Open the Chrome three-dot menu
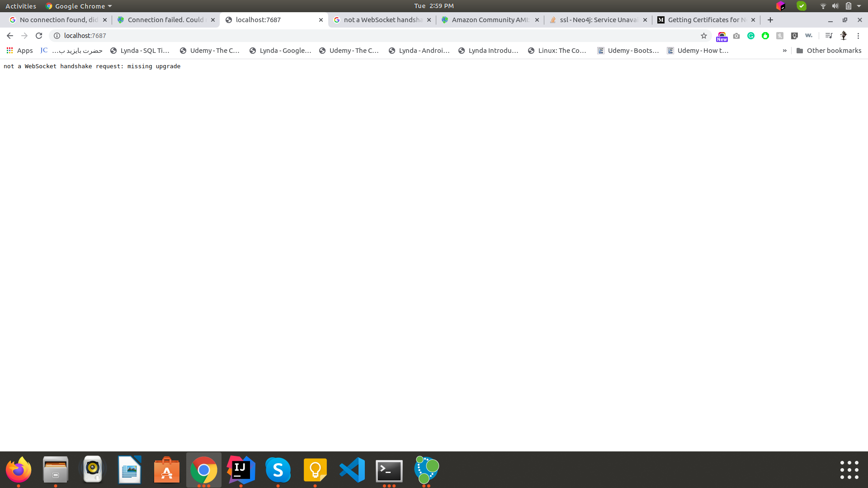868x488 pixels. pos(858,36)
